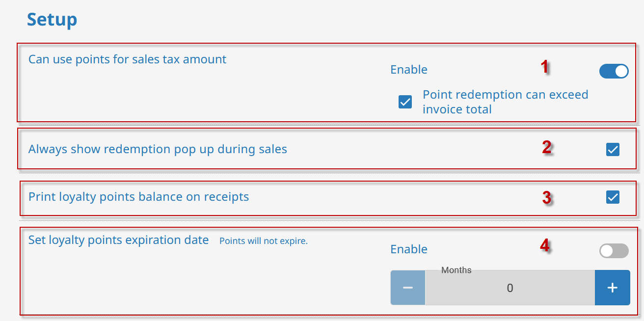Toggle off points for sales tax switch
The height and width of the screenshot is (321, 644).
point(614,71)
